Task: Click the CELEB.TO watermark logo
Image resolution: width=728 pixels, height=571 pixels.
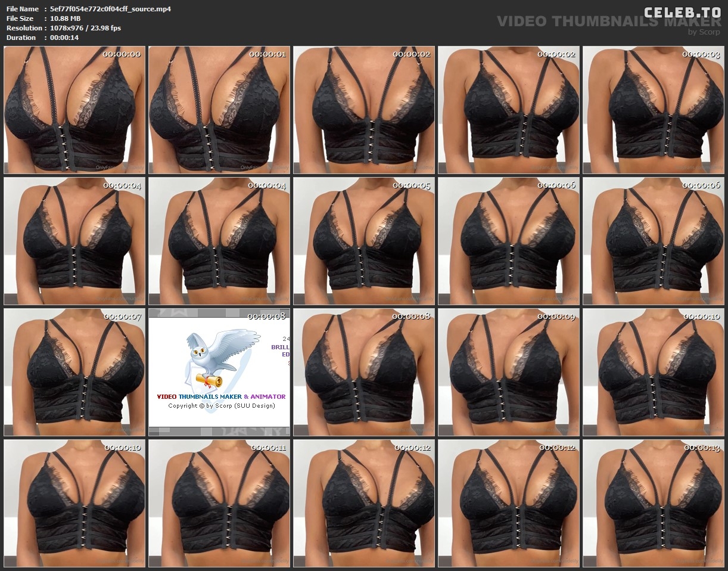Action: [x=682, y=12]
